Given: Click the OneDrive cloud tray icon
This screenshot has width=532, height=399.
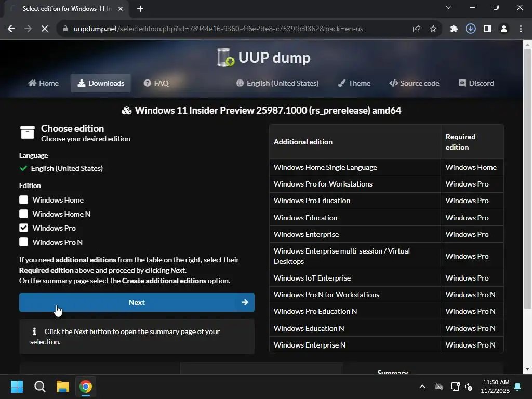Looking at the screenshot, I should 439,387.
